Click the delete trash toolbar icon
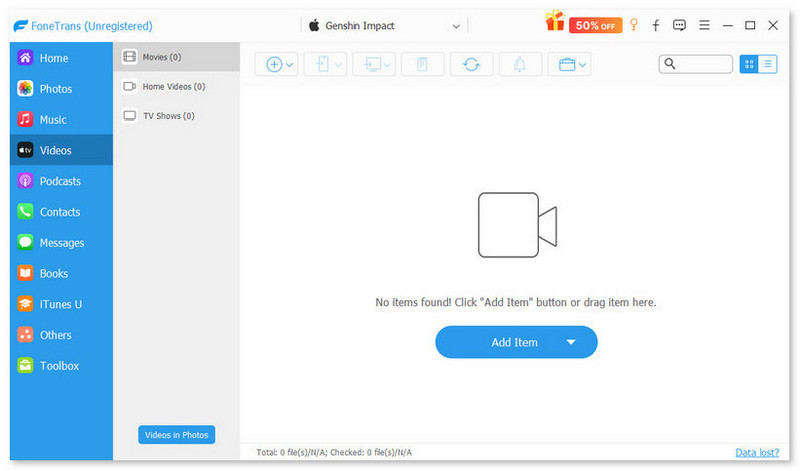Viewport: 800px width, 471px height. coord(422,64)
